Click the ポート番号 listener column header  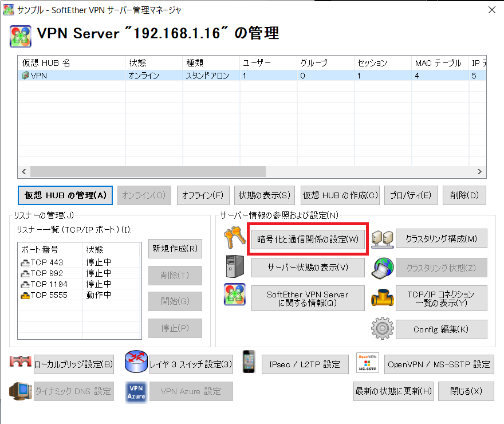click(x=50, y=249)
